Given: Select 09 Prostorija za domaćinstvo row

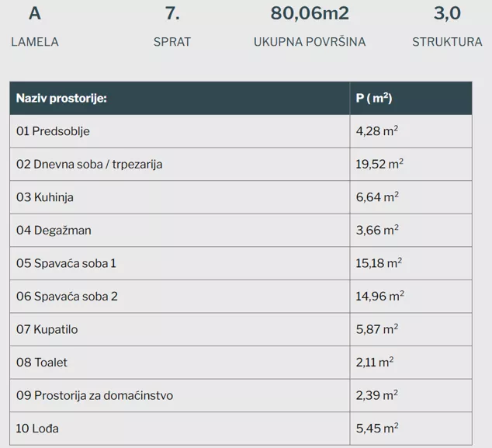Looking at the screenshot, I should pos(95,395).
